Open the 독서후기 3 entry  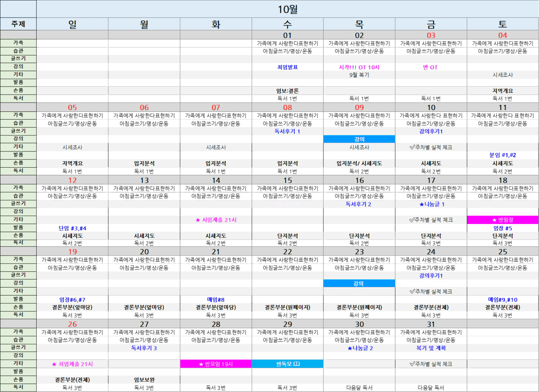144,348
